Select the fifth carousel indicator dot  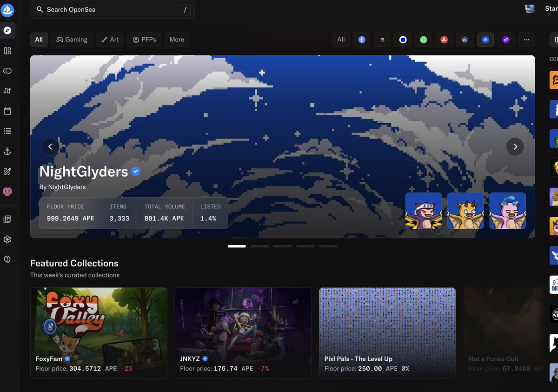pyautogui.click(x=328, y=246)
